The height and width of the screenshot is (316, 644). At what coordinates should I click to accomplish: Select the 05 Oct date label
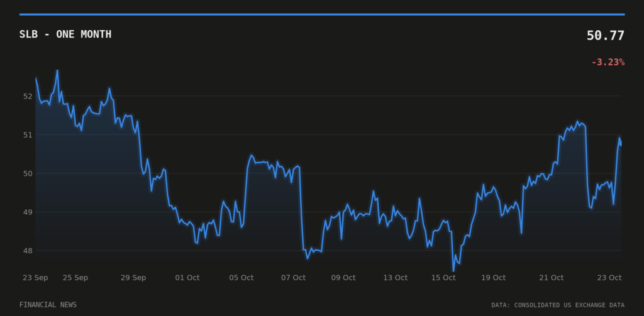point(241,278)
